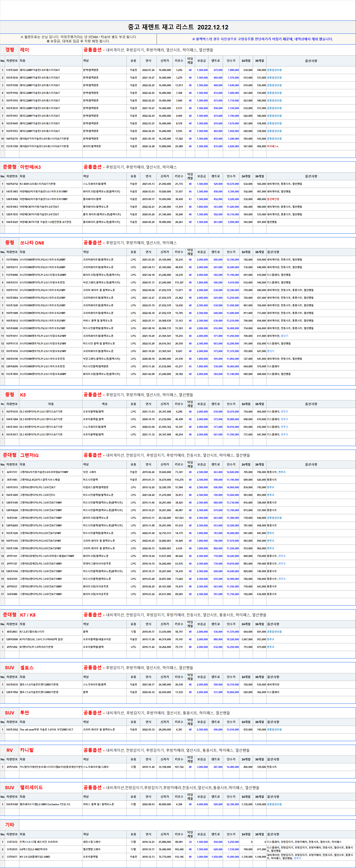This screenshot has height=868, width=356.
Task: Select vehicle number 29하1254
Action: tap(12, 767)
